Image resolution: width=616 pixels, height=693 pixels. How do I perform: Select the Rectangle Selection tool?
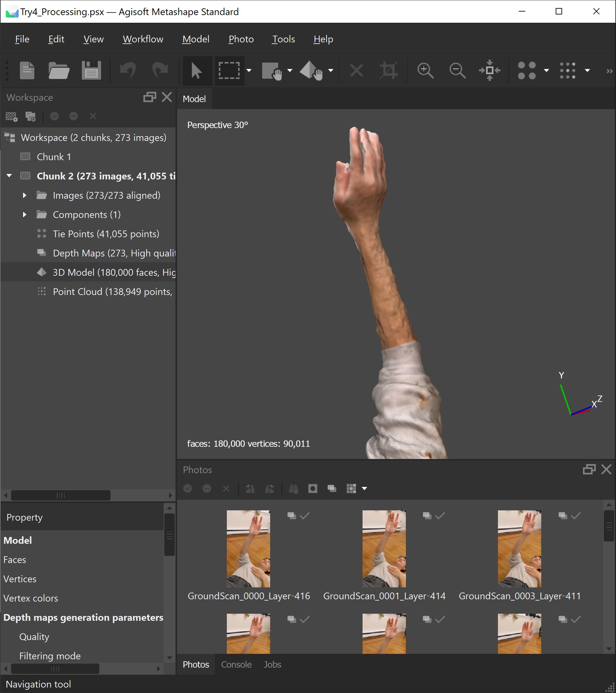229,71
